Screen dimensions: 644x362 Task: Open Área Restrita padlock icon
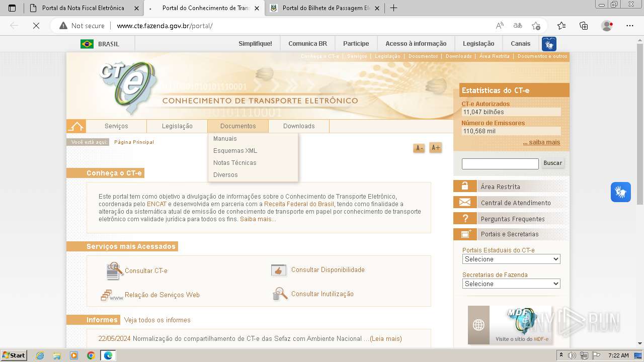[465, 186]
